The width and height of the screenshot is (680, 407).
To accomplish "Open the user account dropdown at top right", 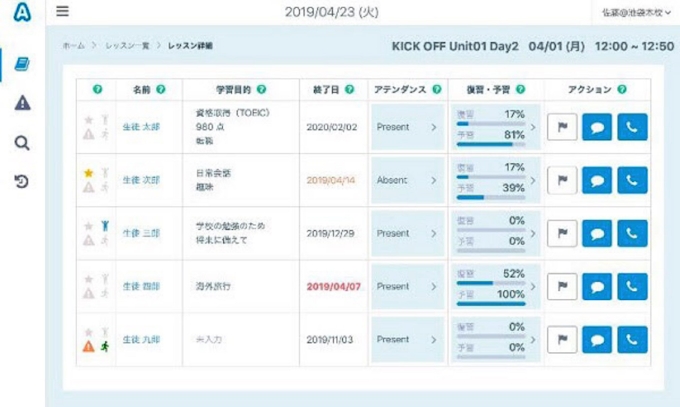I will 636,12.
